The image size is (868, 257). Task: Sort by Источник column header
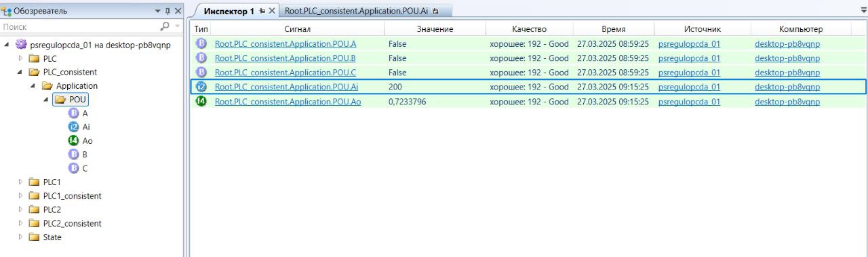pos(702,29)
